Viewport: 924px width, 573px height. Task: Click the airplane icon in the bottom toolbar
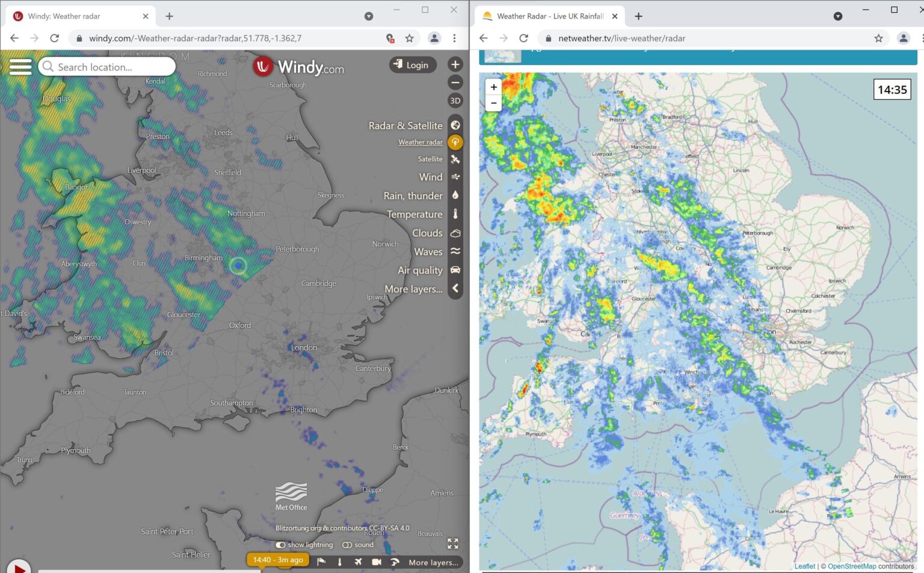point(359,562)
